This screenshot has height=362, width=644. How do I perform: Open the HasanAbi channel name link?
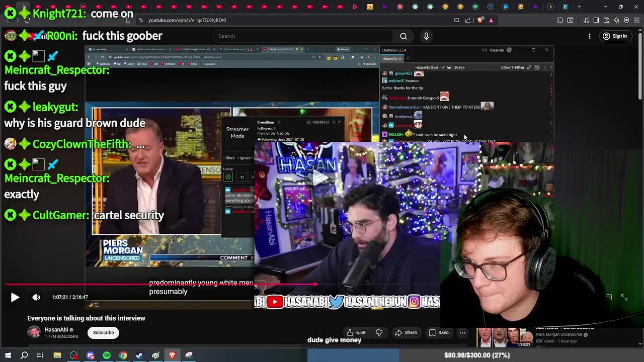coord(56,330)
